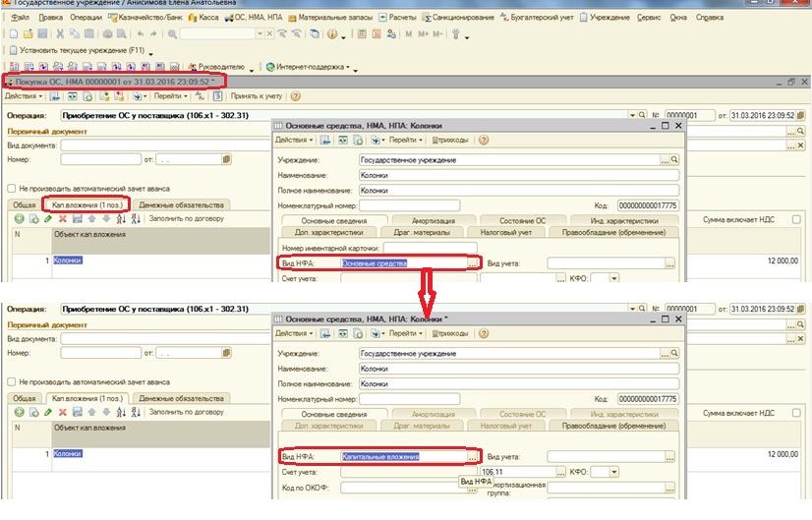Expand the arrow after Установить текущее учреждение
The image size is (812, 520).
151,52
